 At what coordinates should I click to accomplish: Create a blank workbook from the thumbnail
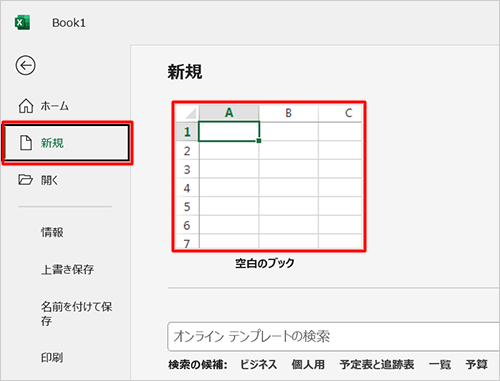(x=269, y=176)
